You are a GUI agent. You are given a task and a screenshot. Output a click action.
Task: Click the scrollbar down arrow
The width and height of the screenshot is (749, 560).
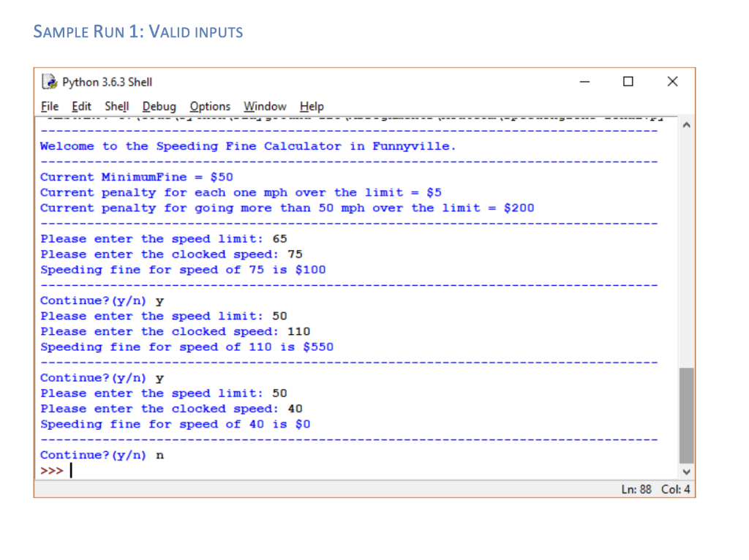[x=686, y=472]
